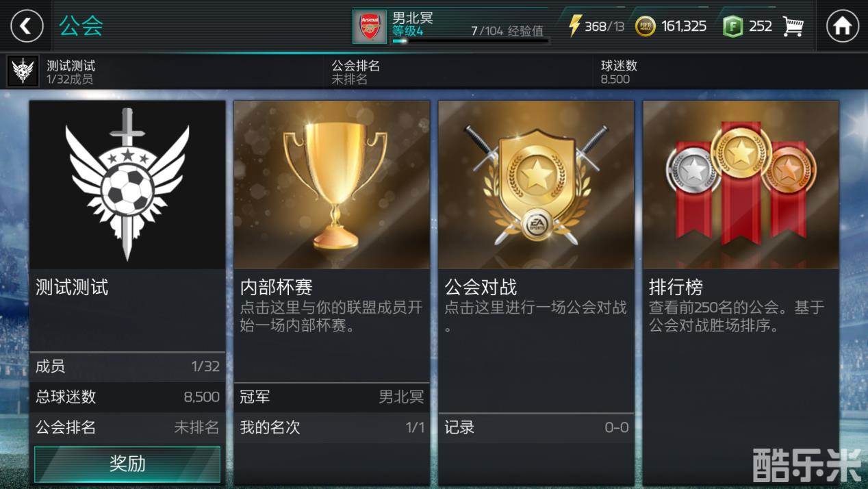Open the Arsenal club badge profile

click(x=370, y=26)
